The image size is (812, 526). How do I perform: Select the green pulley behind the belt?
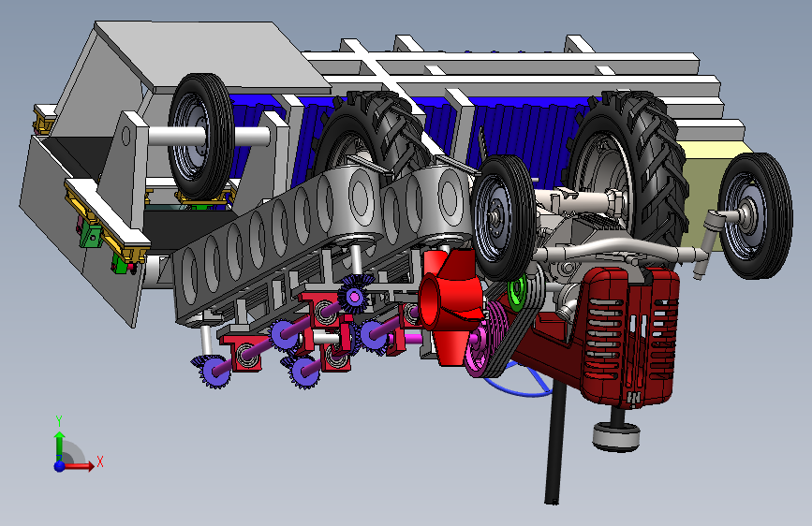pyautogui.click(x=518, y=294)
